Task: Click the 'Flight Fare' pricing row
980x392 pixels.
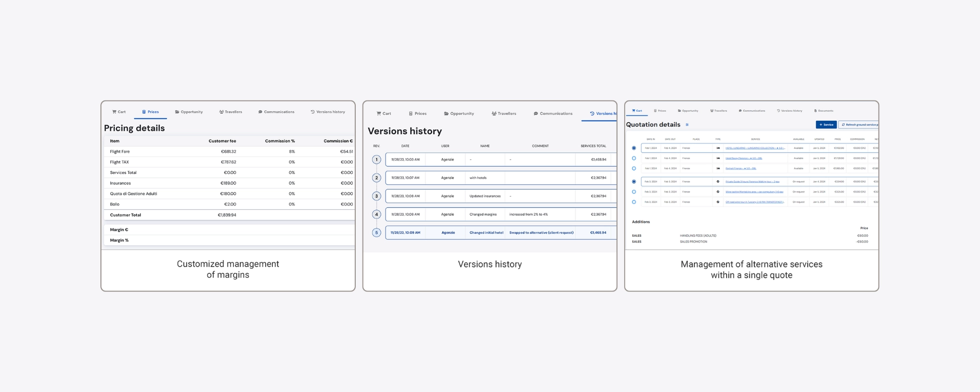Action: [229, 152]
